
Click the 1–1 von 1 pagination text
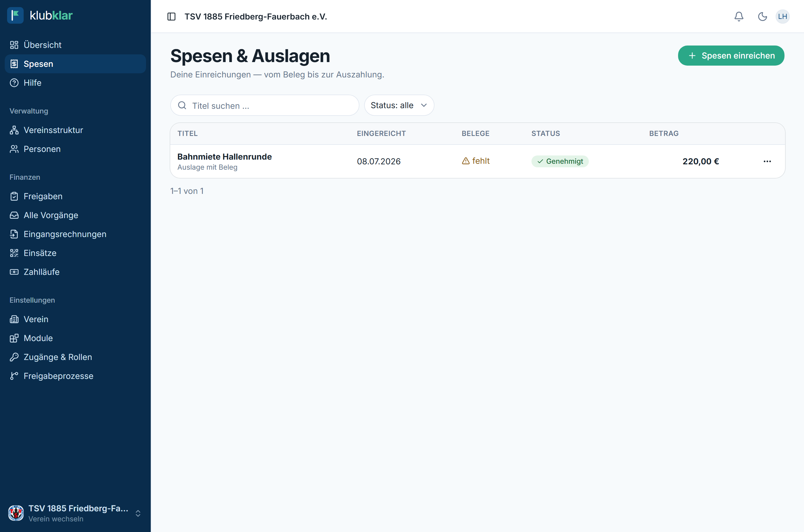(x=187, y=191)
